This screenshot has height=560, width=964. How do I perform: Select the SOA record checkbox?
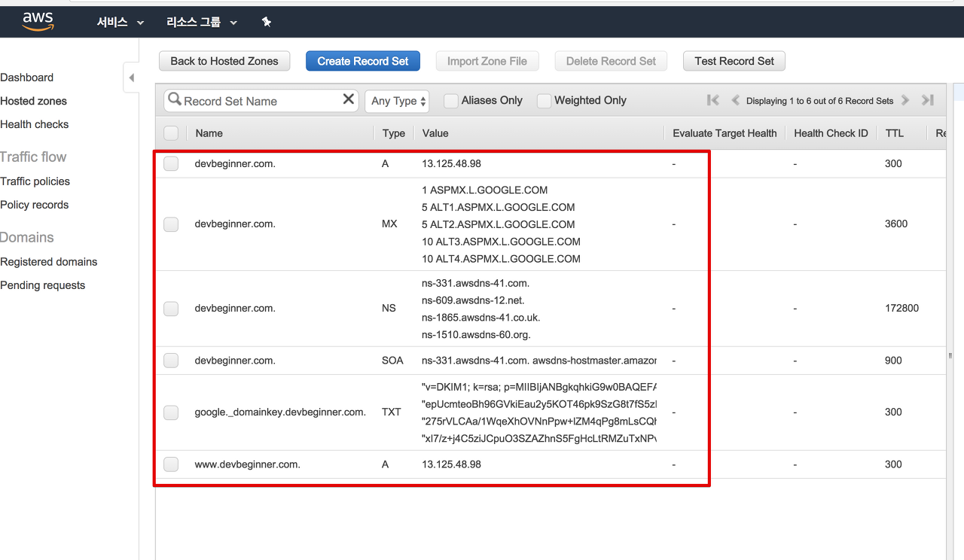pos(171,361)
